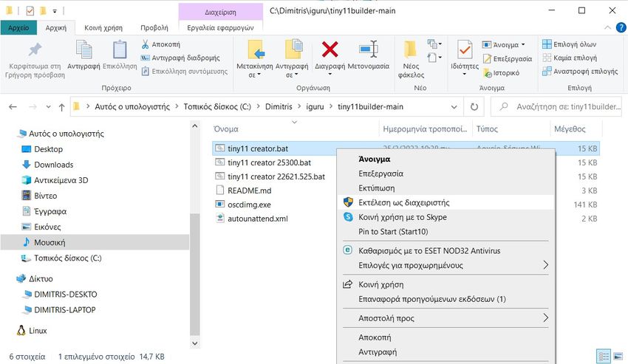Click Select all (Επιλογή όλων) button
This screenshot has width=628, height=364.
click(x=568, y=44)
